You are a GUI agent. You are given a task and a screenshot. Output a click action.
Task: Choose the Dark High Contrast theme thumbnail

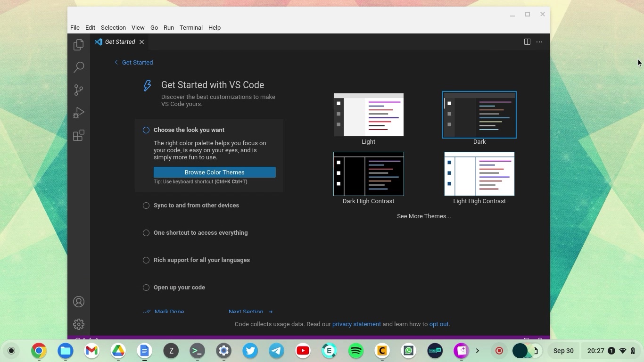(369, 174)
